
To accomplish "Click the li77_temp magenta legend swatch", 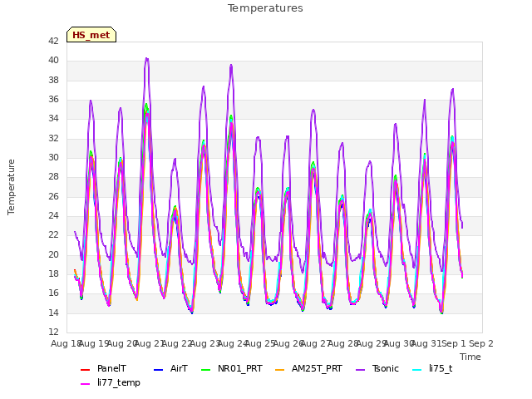I will click(x=85, y=384).
